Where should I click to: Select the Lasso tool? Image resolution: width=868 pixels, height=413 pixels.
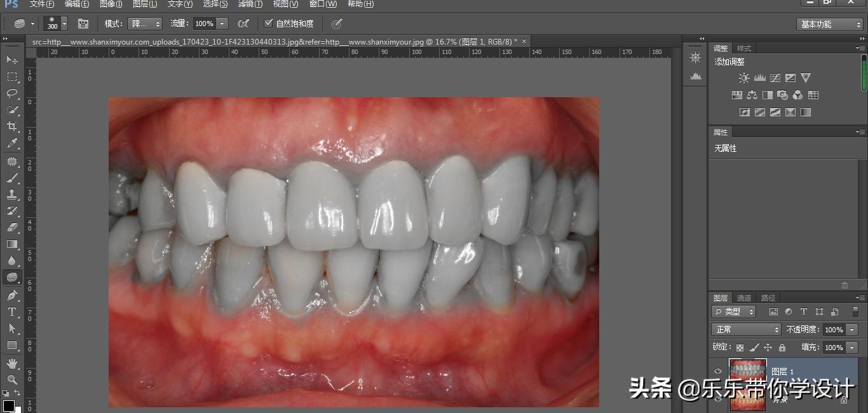click(13, 93)
